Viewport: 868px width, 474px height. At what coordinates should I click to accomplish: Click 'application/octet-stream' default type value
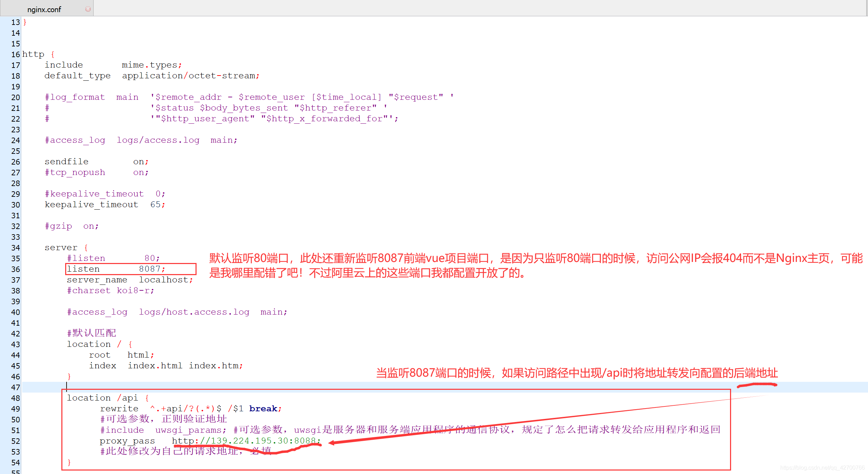click(189, 76)
